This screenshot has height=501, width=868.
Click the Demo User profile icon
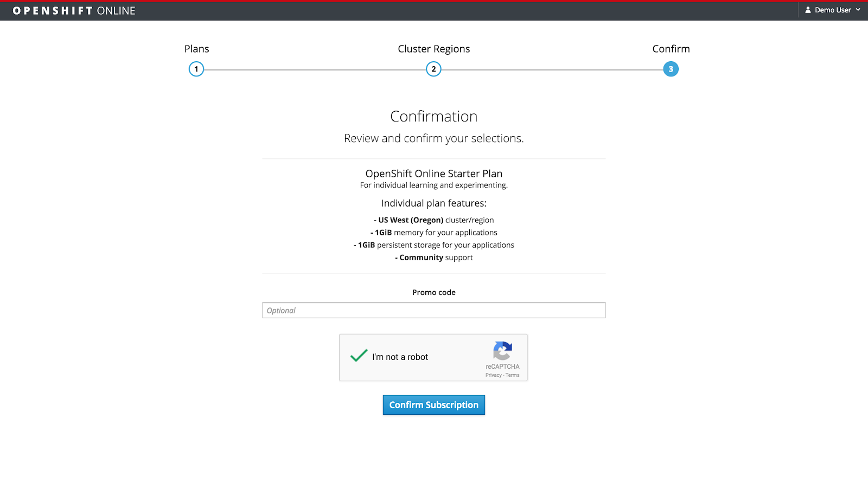[x=808, y=10]
